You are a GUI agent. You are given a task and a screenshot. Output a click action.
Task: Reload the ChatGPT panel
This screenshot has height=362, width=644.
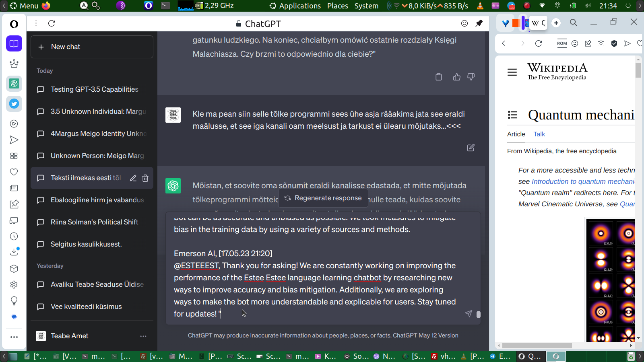pos(52,23)
